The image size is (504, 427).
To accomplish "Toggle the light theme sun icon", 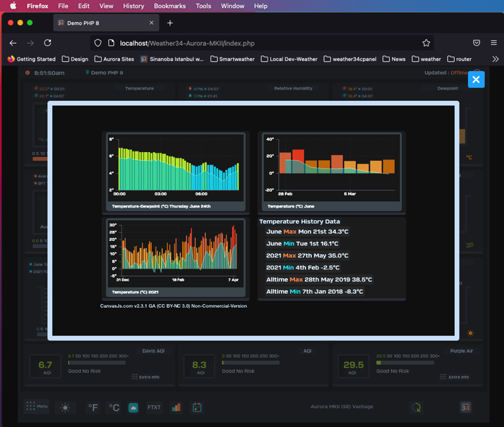I will click(66, 407).
